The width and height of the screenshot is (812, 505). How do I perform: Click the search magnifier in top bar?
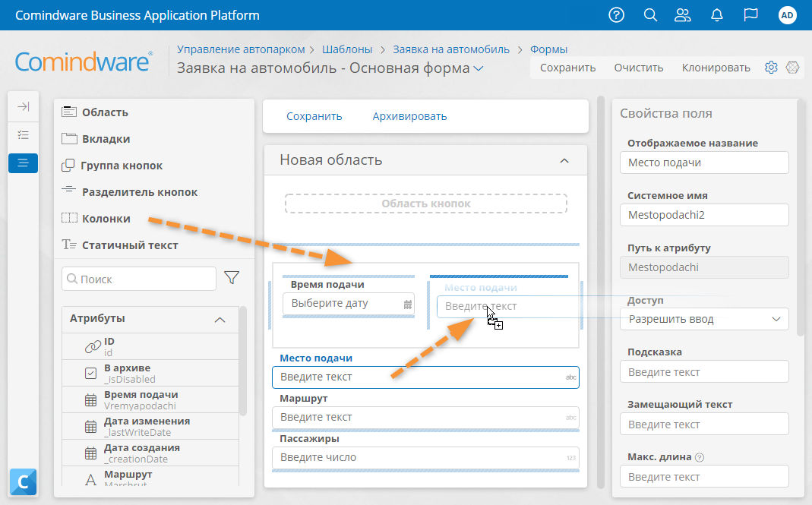coord(650,15)
